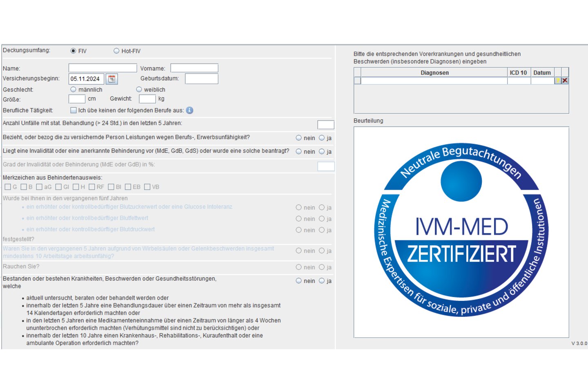
Task: Click the Versicherungsbeginn date field
Action: (x=87, y=79)
